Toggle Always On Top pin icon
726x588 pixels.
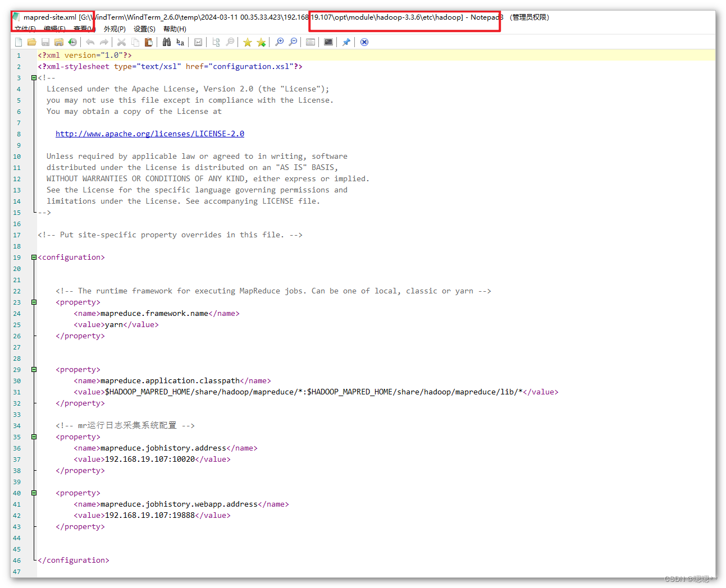pyautogui.click(x=346, y=42)
